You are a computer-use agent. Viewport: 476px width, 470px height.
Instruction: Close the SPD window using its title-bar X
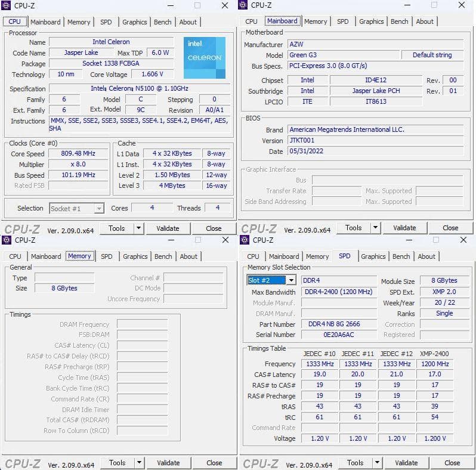coord(463,240)
